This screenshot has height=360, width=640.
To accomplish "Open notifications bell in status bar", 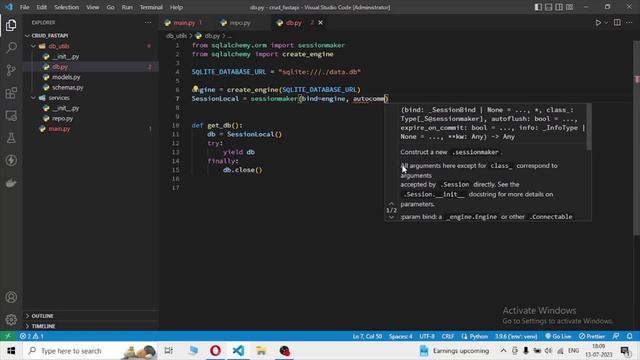I will pyautogui.click(x=630, y=336).
